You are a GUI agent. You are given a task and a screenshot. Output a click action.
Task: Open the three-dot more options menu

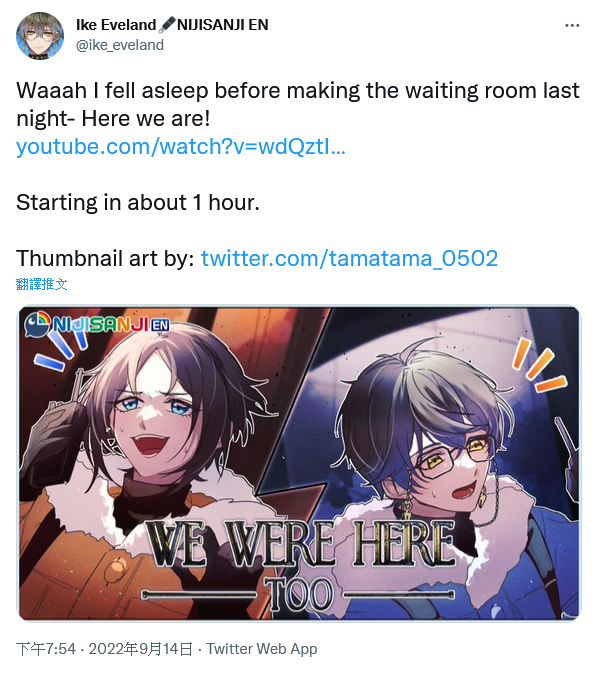[572, 26]
